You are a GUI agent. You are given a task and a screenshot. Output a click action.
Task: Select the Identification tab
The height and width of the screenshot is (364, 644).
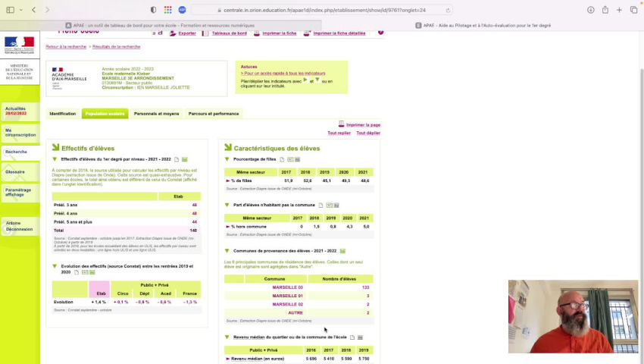62,114
